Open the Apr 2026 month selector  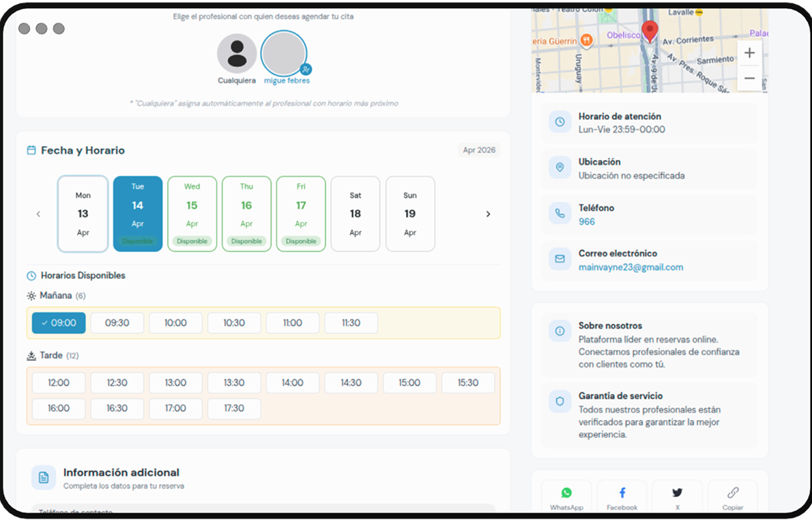[479, 150]
